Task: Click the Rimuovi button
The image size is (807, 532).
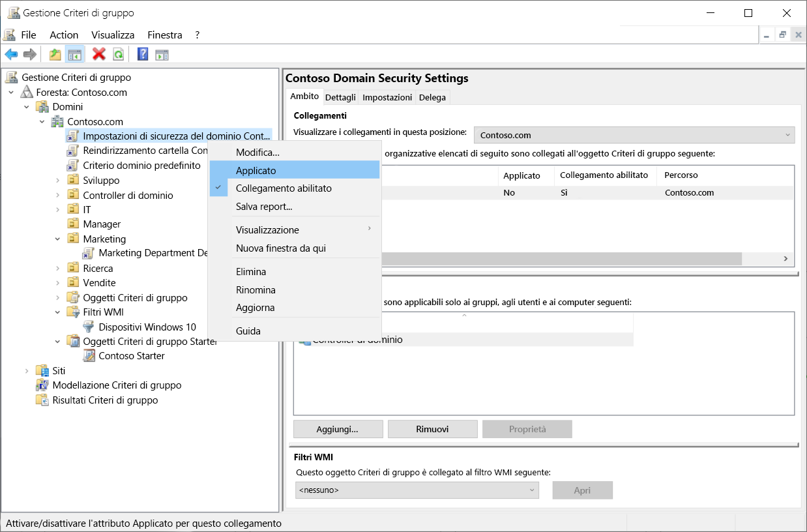Action: click(x=432, y=429)
